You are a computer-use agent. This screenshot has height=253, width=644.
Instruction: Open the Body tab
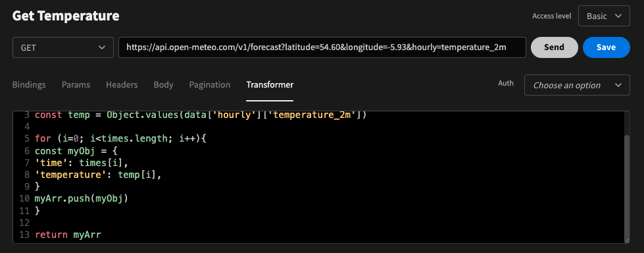pos(163,85)
